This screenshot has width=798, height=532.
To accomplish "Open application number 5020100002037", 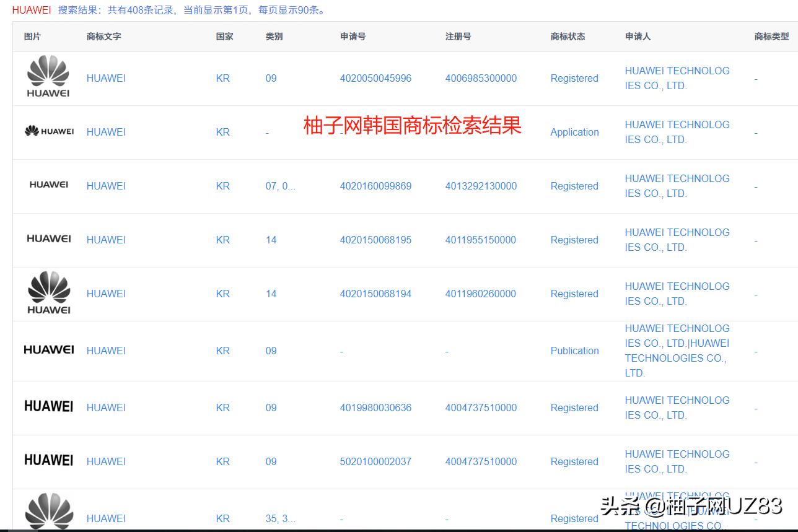I will pyautogui.click(x=375, y=462).
